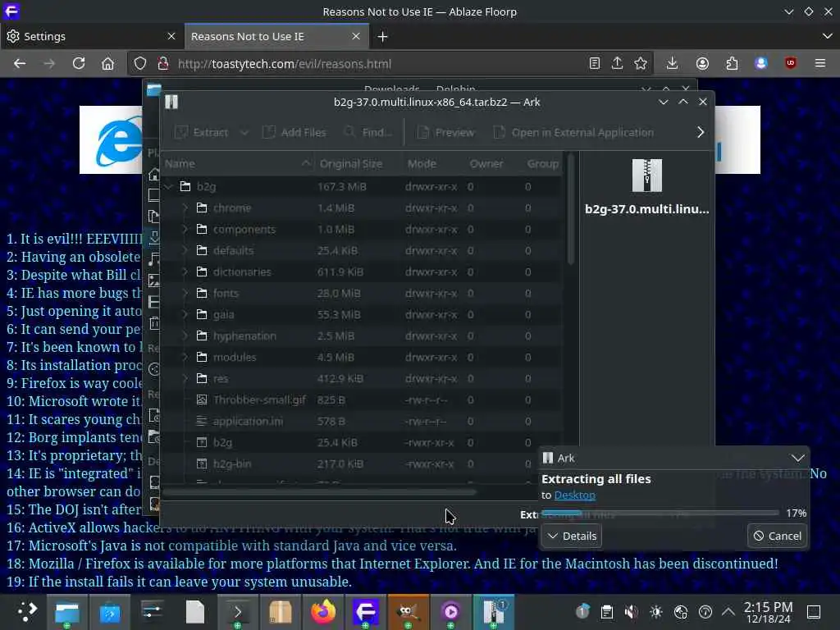Show more Ark toolbar items chevron
The height and width of the screenshot is (630, 840).
pyautogui.click(x=701, y=132)
